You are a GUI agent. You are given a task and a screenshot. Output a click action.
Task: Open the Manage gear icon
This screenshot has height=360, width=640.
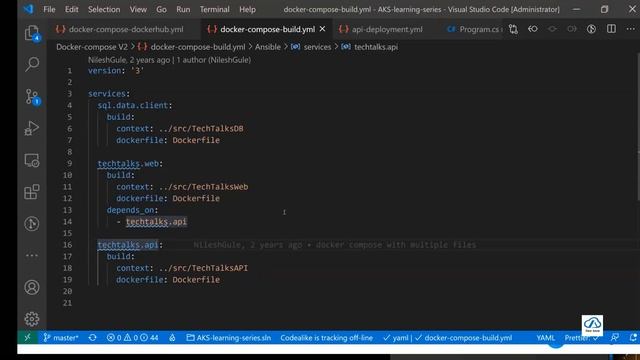pos(32,319)
